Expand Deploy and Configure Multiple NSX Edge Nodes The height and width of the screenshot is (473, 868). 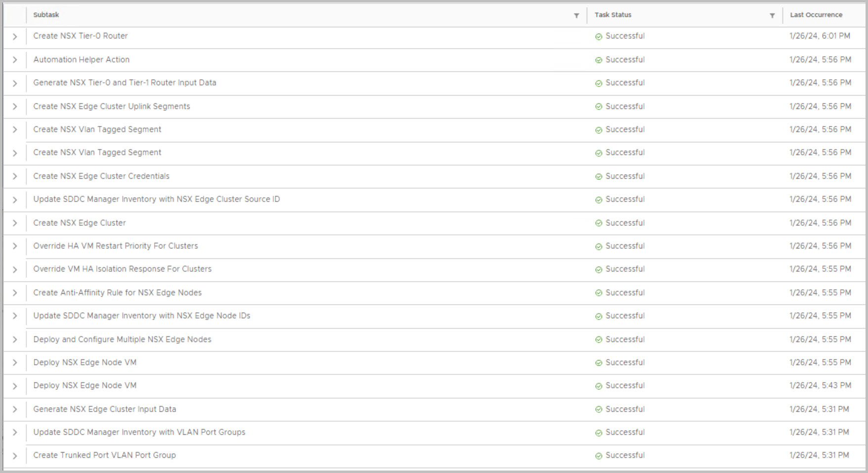point(15,340)
